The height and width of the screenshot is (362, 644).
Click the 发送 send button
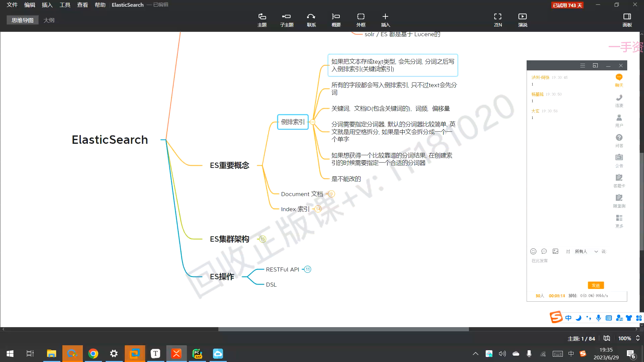596,285
